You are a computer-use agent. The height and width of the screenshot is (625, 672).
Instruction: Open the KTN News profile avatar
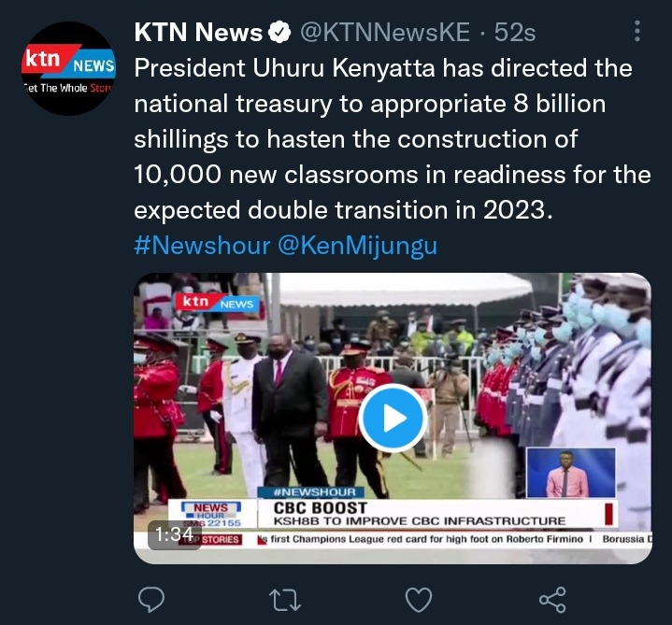click(x=68, y=68)
